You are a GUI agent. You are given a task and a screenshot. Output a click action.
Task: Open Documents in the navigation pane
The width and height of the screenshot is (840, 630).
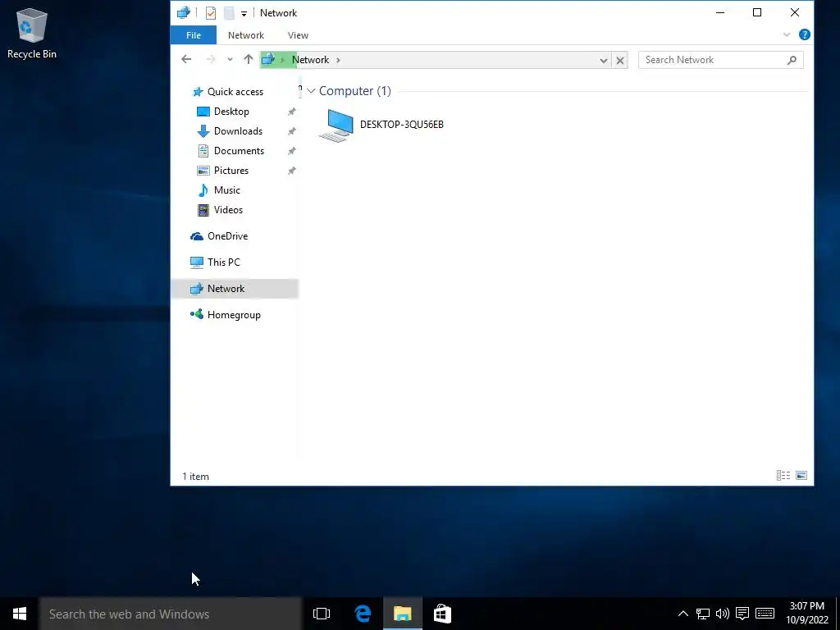coord(239,151)
